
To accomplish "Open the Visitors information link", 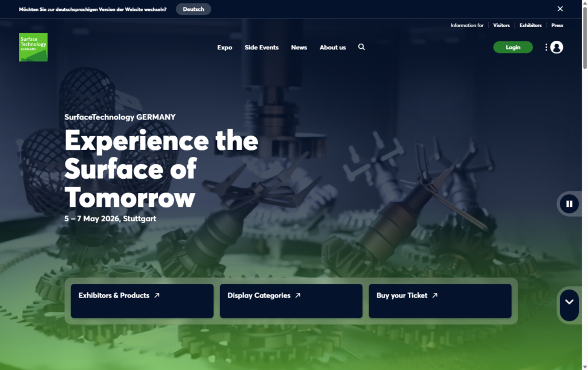I will click(x=501, y=25).
